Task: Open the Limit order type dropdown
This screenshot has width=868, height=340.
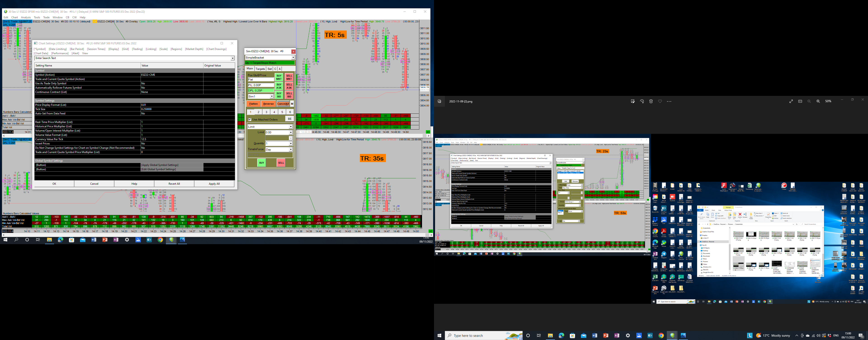Action: tap(290, 127)
